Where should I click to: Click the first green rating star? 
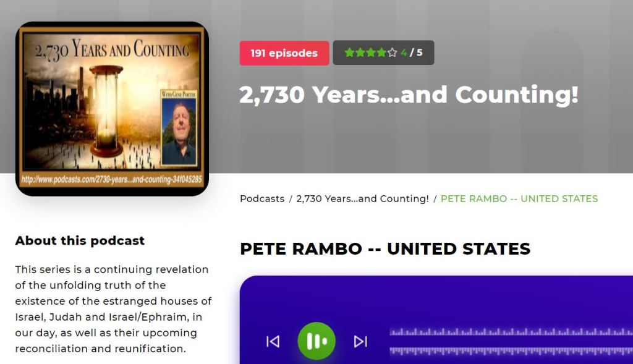click(349, 53)
